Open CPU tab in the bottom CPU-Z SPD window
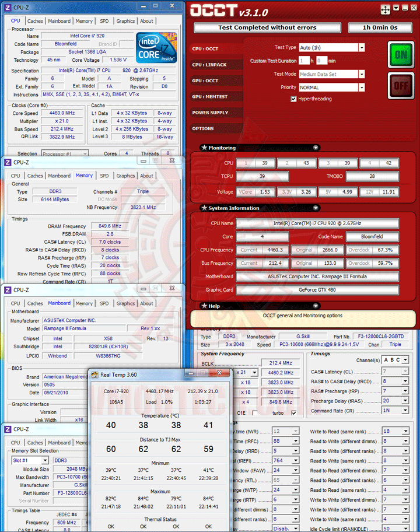This screenshot has width=420, height=532. click(15, 443)
